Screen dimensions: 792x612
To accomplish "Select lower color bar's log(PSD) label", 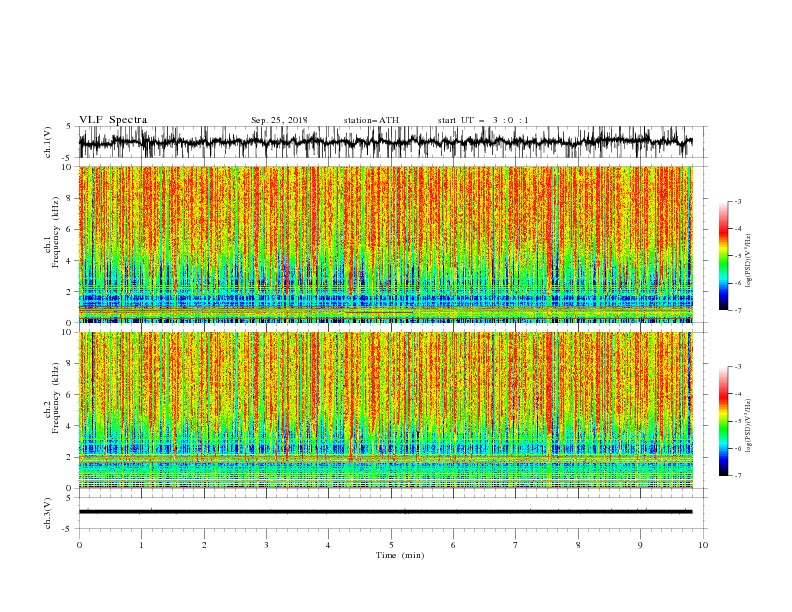I will pos(749,426).
